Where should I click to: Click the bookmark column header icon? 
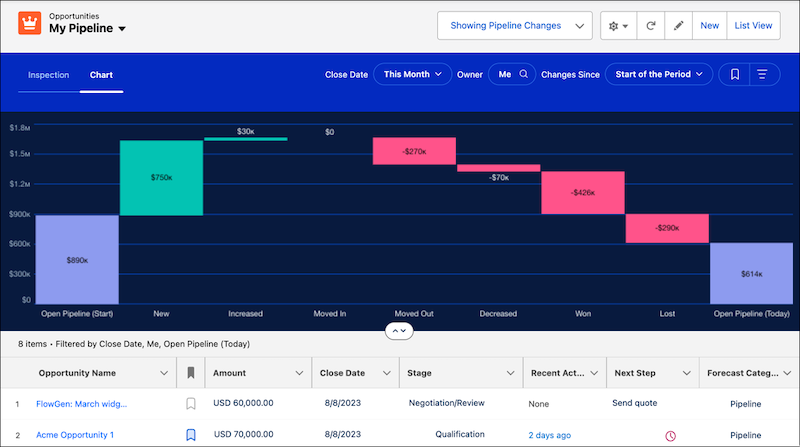click(x=191, y=373)
